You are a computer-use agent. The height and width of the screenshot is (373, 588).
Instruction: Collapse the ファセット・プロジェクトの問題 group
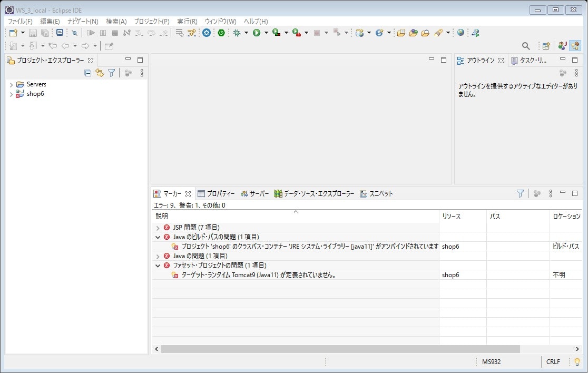coord(158,266)
